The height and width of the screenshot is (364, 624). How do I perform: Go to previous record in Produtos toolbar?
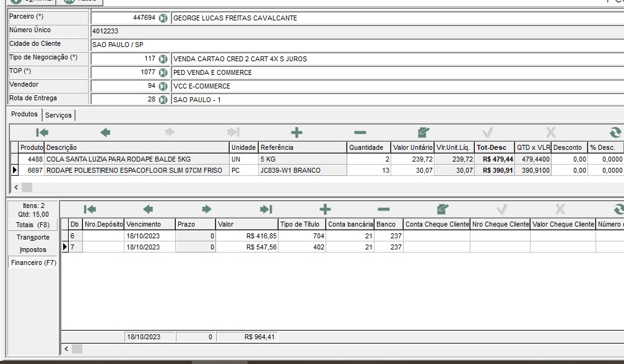tap(105, 132)
